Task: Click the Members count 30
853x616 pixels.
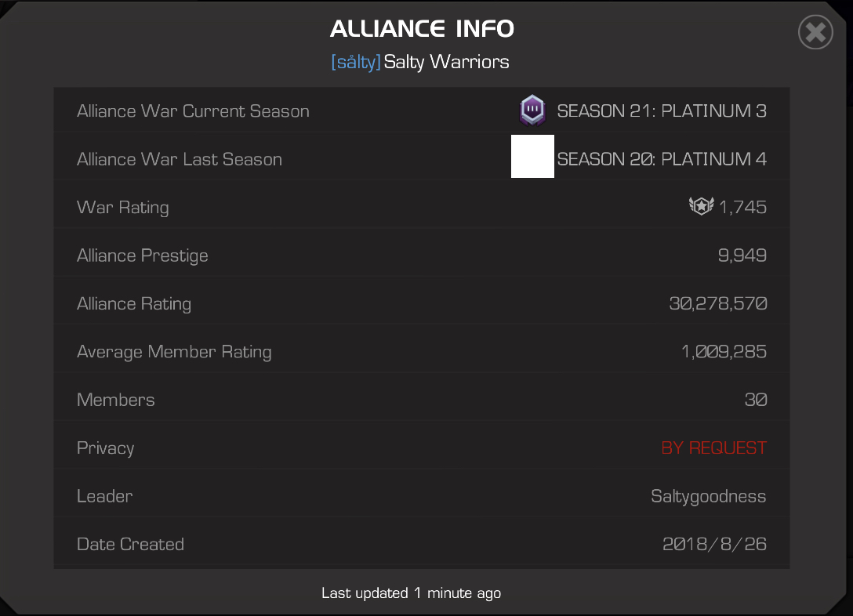Action: [x=756, y=400]
